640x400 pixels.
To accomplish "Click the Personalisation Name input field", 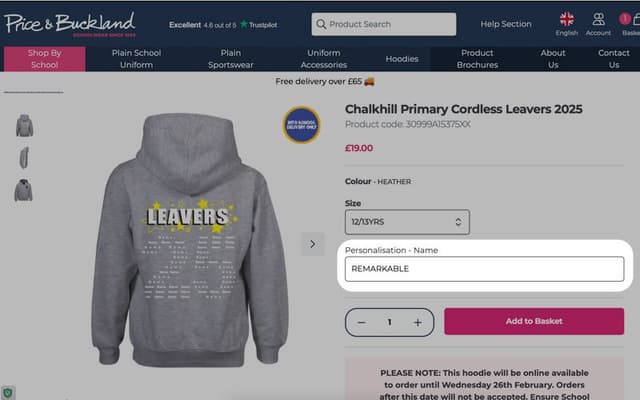I will point(484,269).
